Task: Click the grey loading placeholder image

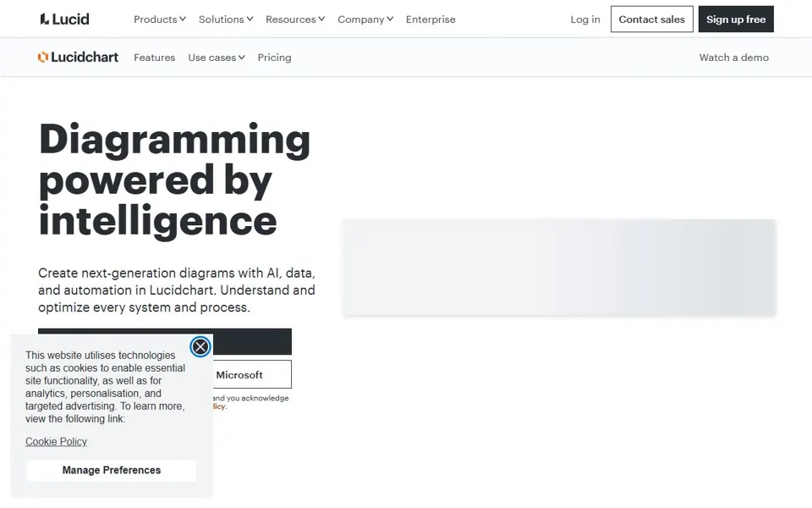Action: point(559,267)
